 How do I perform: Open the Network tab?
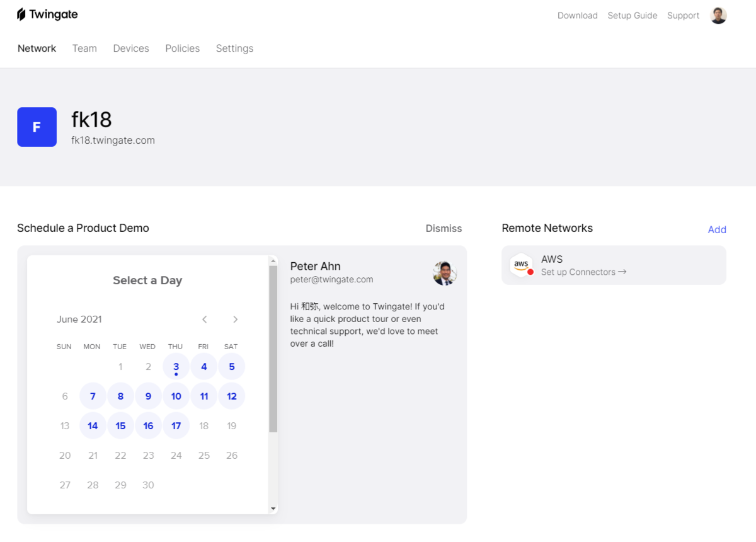(37, 49)
